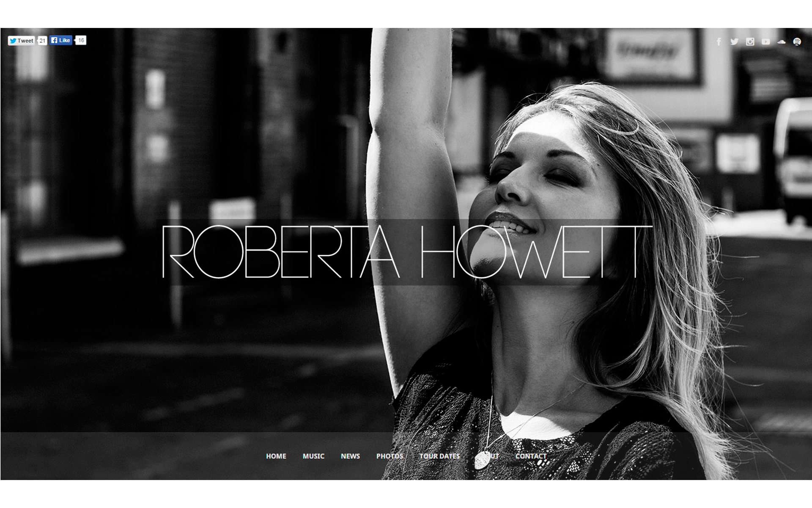Click the tweet count bubble showing 21

click(x=42, y=41)
